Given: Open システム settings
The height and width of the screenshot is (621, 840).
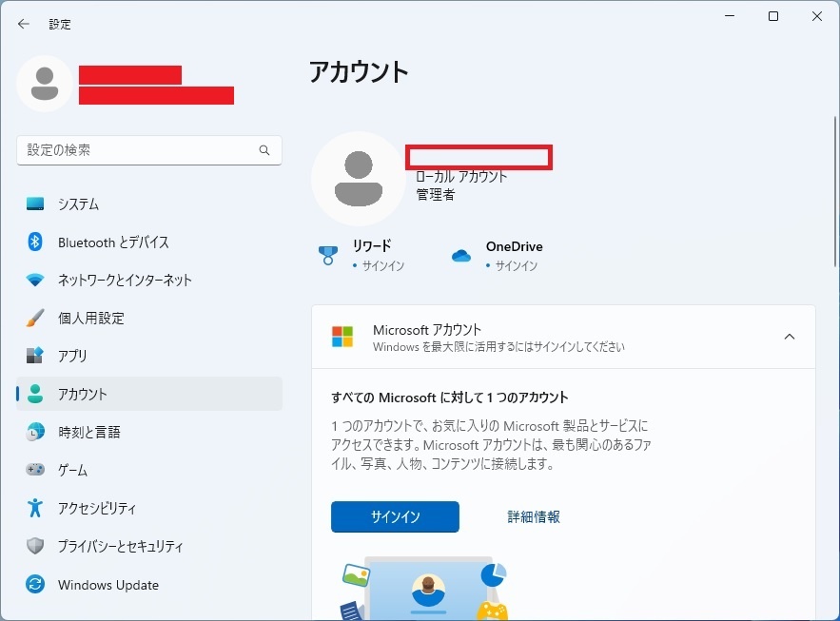Looking at the screenshot, I should 149,204.
